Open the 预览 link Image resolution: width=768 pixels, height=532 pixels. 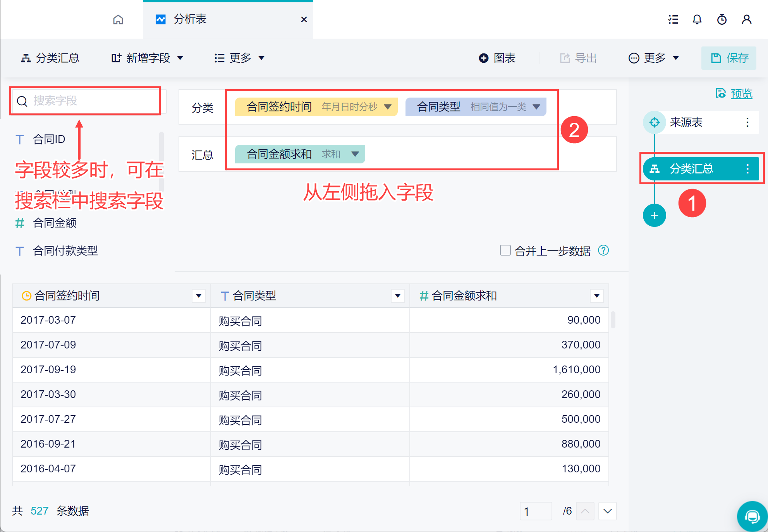point(741,93)
